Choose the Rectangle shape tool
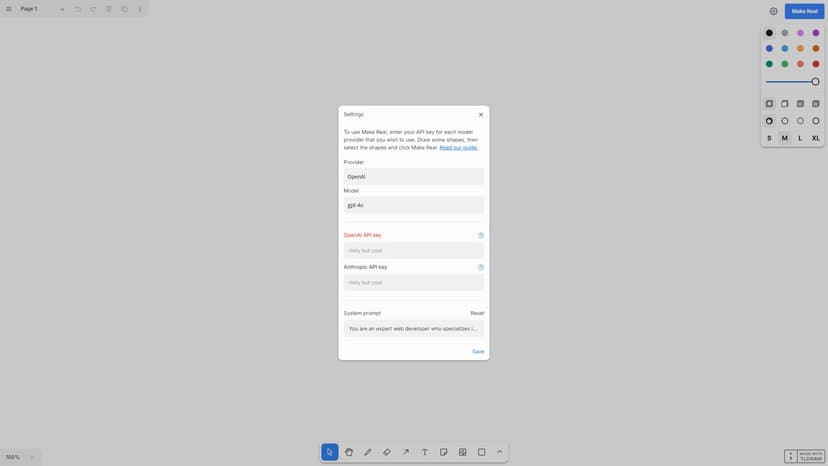This screenshot has height=466, width=828. (482, 452)
